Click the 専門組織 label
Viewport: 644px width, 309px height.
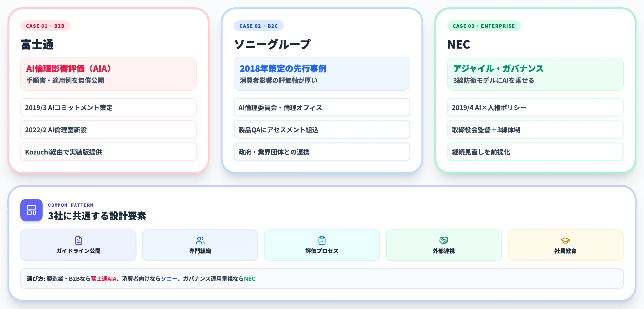pyautogui.click(x=200, y=251)
